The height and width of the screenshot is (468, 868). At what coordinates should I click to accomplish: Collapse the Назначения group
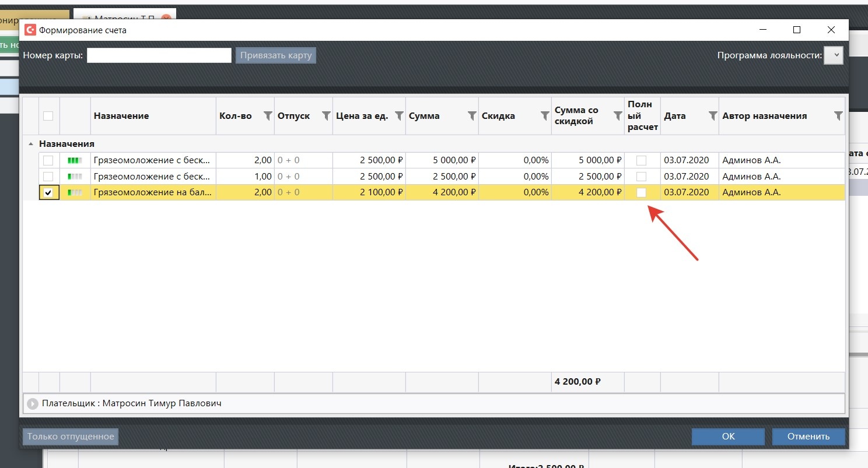30,143
